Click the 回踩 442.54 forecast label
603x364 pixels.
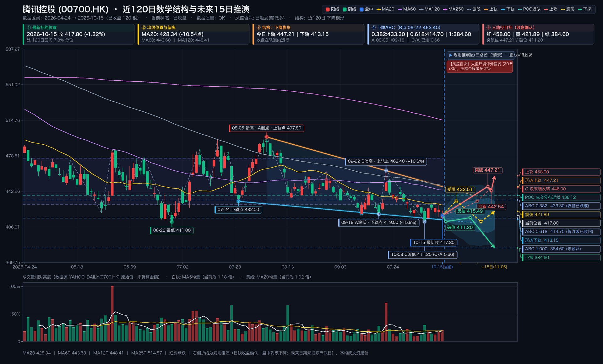coord(491,207)
